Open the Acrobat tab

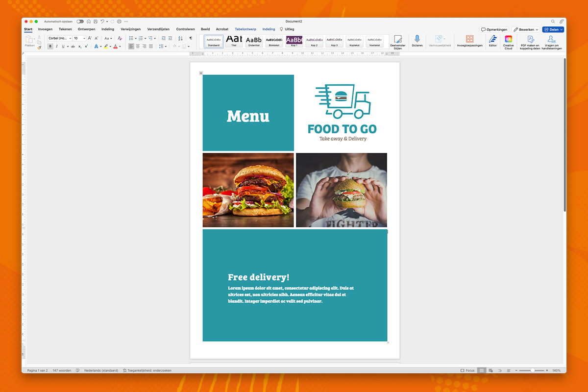(222, 29)
